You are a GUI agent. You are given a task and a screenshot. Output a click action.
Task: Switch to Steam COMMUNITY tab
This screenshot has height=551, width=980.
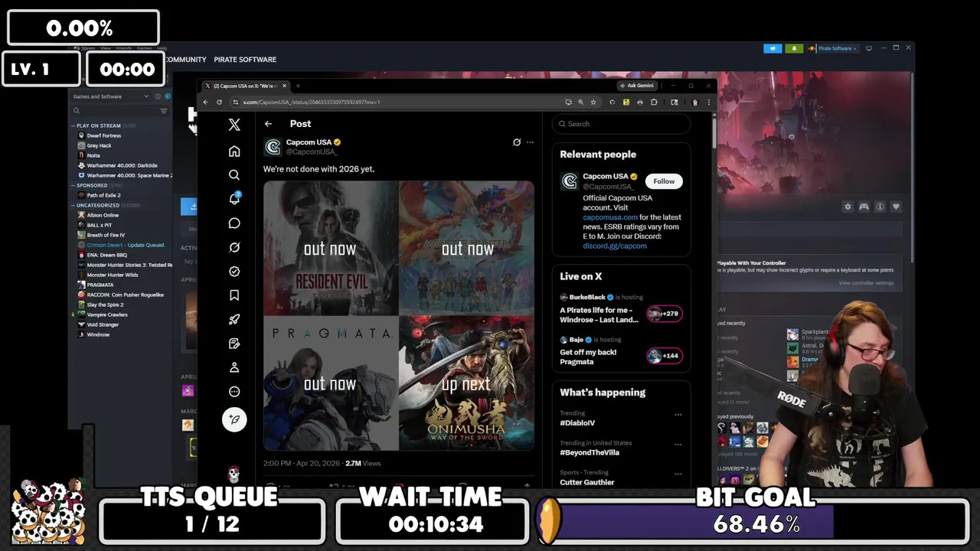[x=185, y=60]
